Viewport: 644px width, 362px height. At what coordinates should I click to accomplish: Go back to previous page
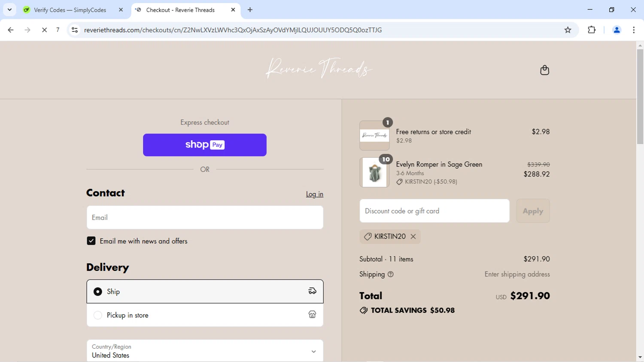[11, 30]
